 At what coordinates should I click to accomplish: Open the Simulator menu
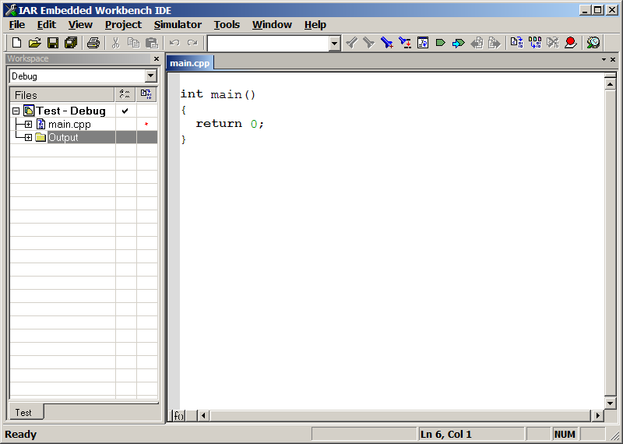point(178,25)
